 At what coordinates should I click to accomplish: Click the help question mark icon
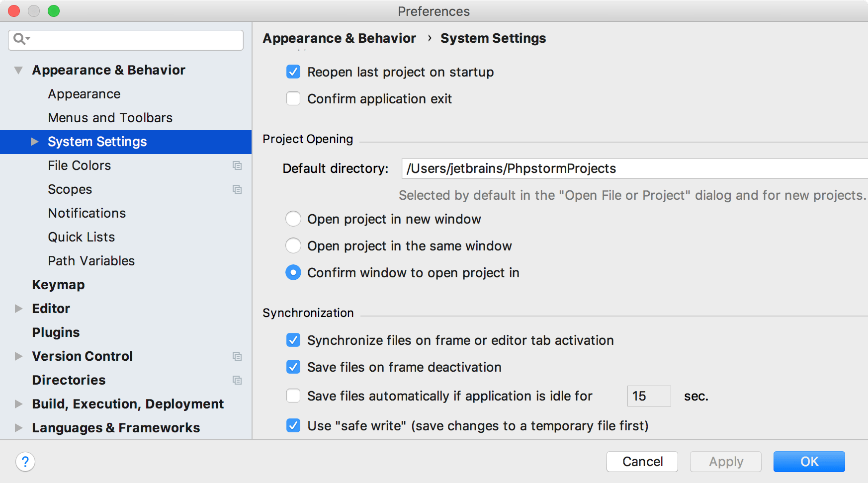coord(25,462)
